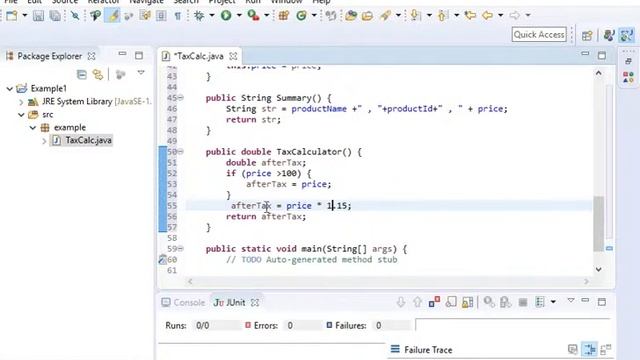Fold the main method at line 59

[180, 249]
